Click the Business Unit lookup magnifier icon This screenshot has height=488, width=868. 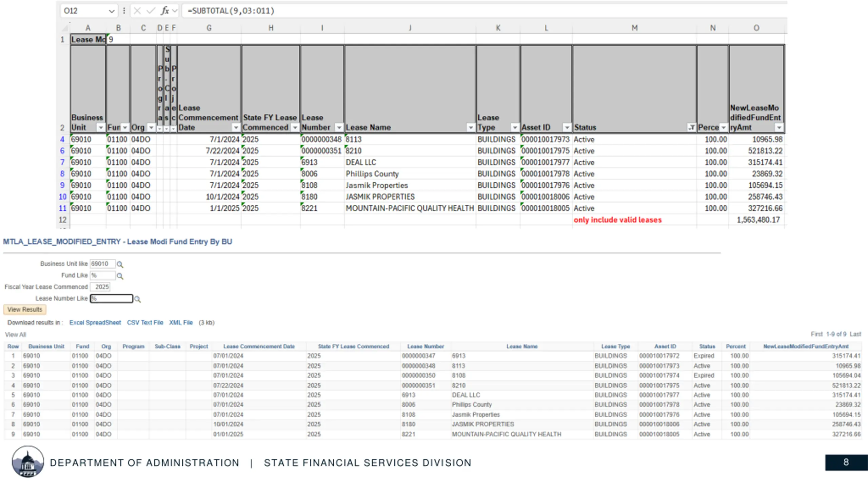point(120,264)
